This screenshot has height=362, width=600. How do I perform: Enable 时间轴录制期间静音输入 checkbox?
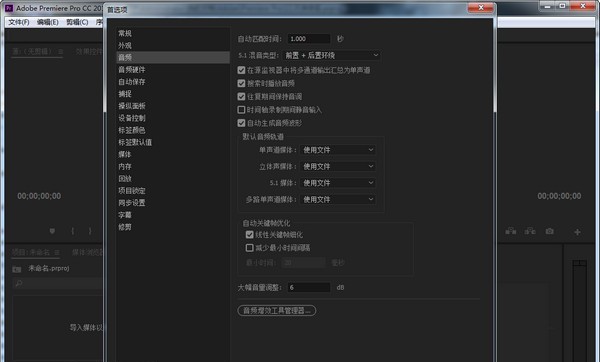[241, 110]
